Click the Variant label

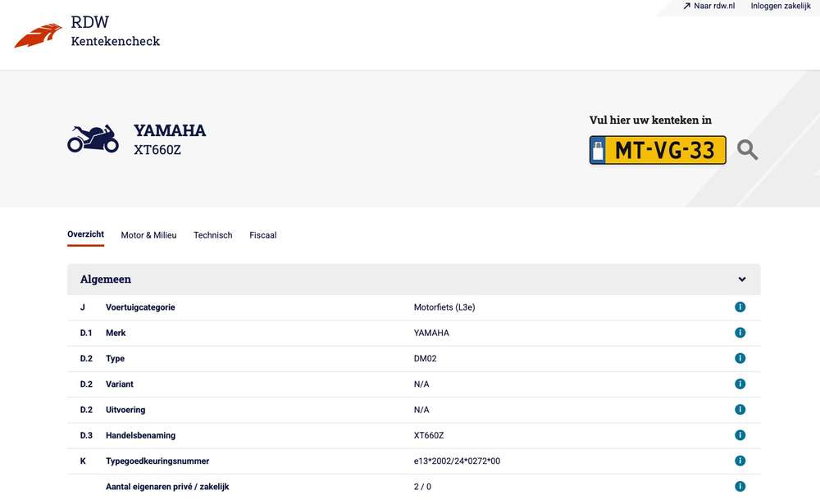pos(119,384)
